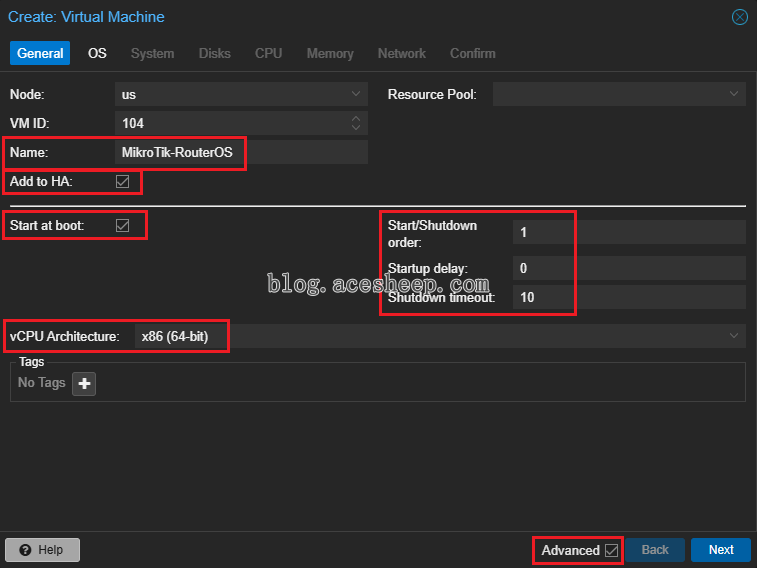Click the VM ID decrement arrow
The height and width of the screenshot is (568, 757).
[x=356, y=128]
